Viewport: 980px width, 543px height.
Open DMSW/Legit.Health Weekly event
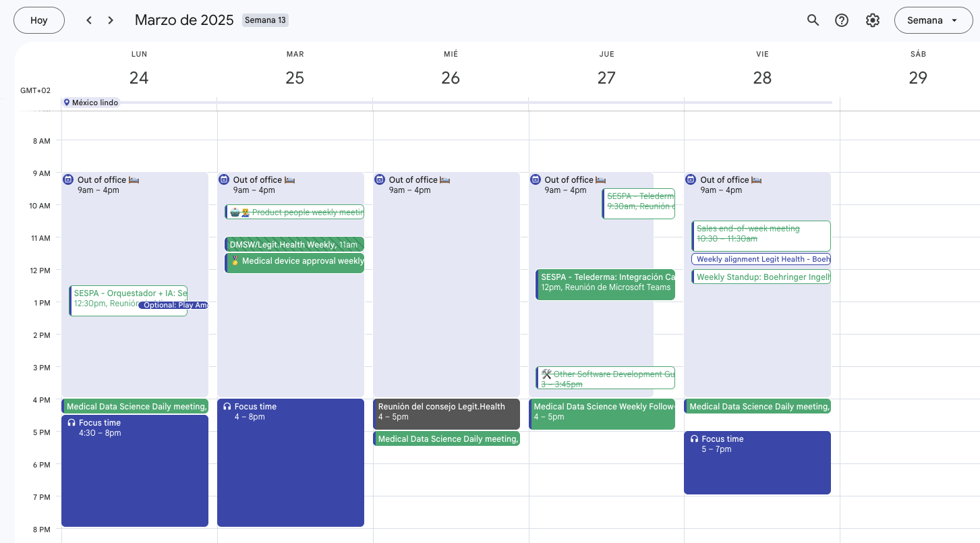294,244
